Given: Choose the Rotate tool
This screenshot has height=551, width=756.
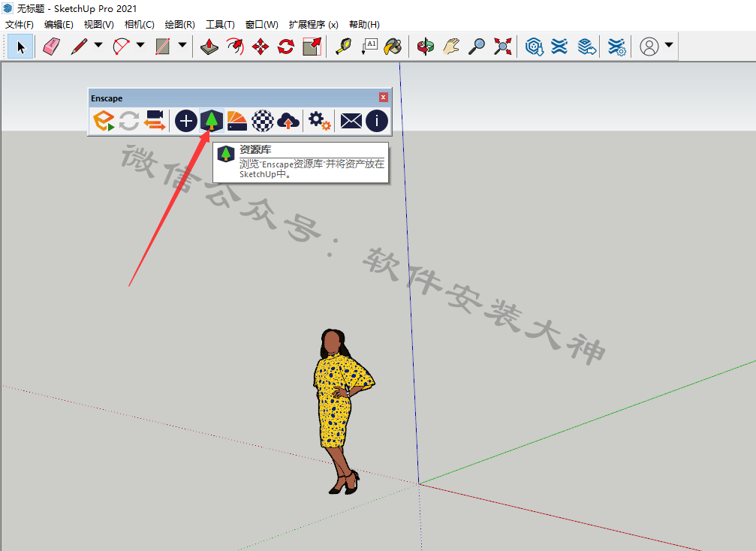Looking at the screenshot, I should click(x=286, y=47).
